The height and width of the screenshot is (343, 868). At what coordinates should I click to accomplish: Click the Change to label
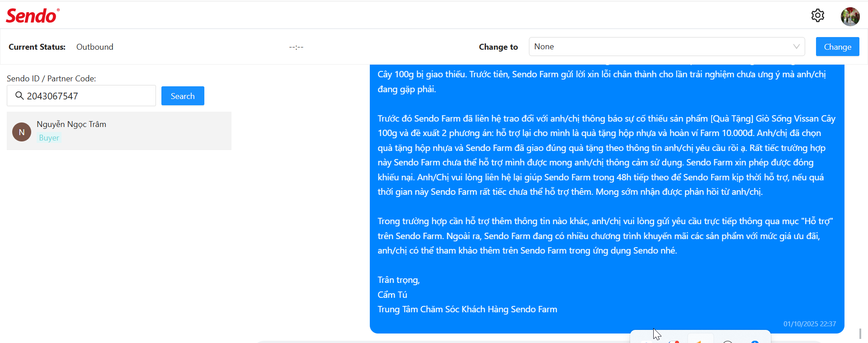point(498,47)
